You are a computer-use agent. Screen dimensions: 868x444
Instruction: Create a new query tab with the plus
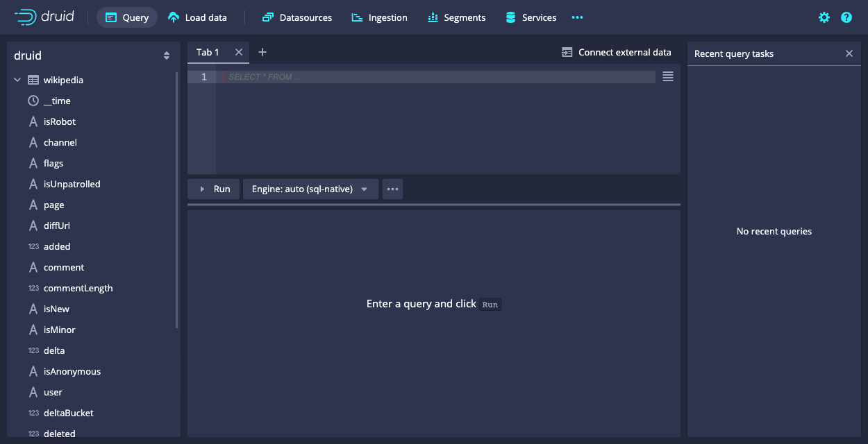click(262, 51)
